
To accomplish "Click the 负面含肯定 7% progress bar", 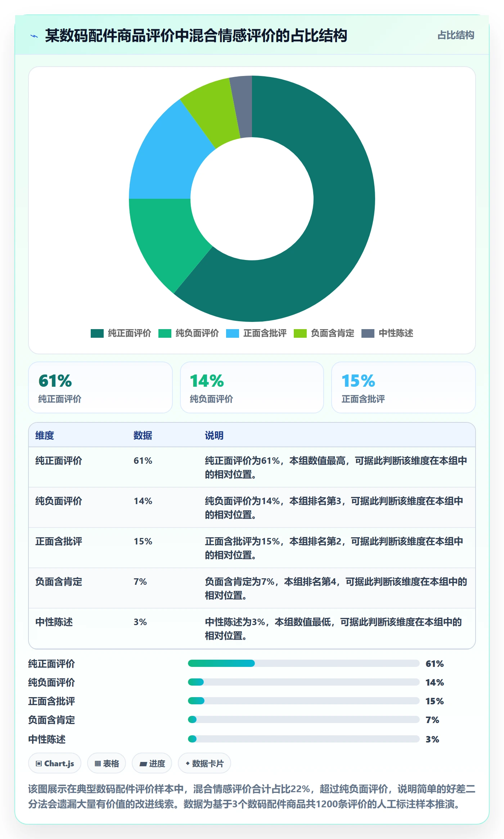I will point(304,719).
